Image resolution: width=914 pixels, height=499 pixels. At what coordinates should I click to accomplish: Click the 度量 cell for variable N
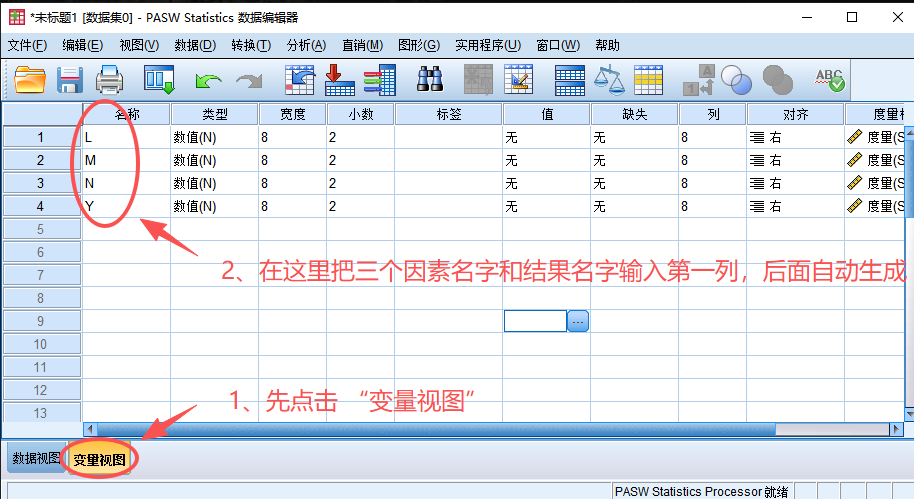pos(876,183)
